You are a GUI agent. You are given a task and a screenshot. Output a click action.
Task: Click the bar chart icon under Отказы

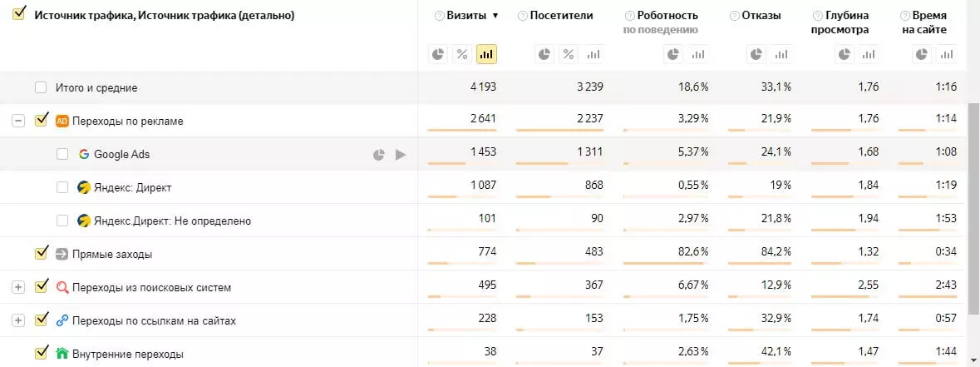coord(781,54)
